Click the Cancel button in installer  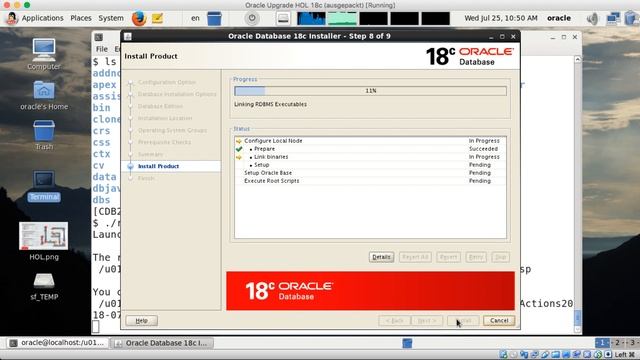coord(499,321)
